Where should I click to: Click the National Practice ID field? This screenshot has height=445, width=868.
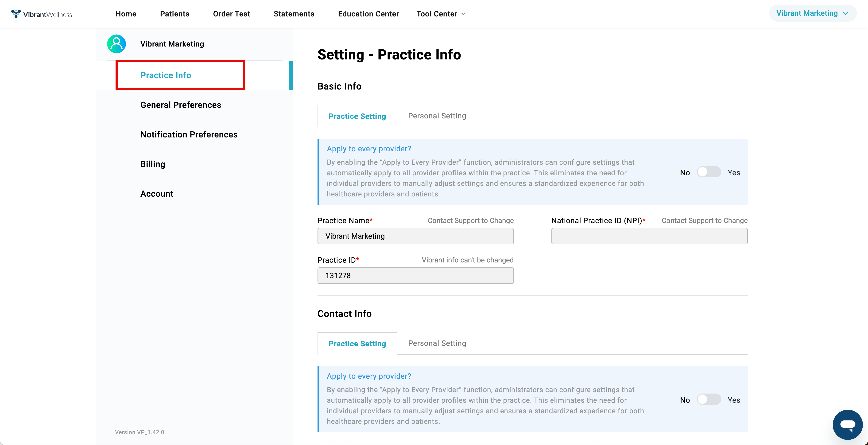(x=649, y=236)
